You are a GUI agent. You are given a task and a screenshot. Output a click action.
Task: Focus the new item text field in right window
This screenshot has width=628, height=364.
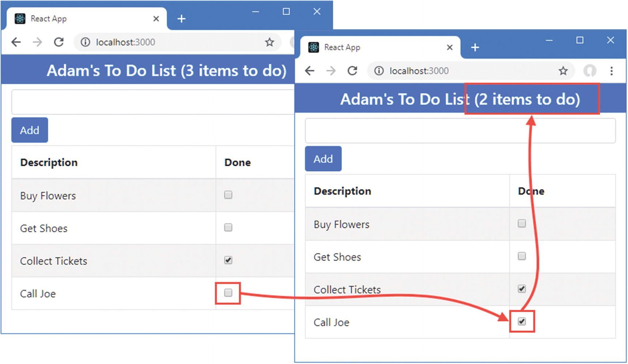[460, 131]
